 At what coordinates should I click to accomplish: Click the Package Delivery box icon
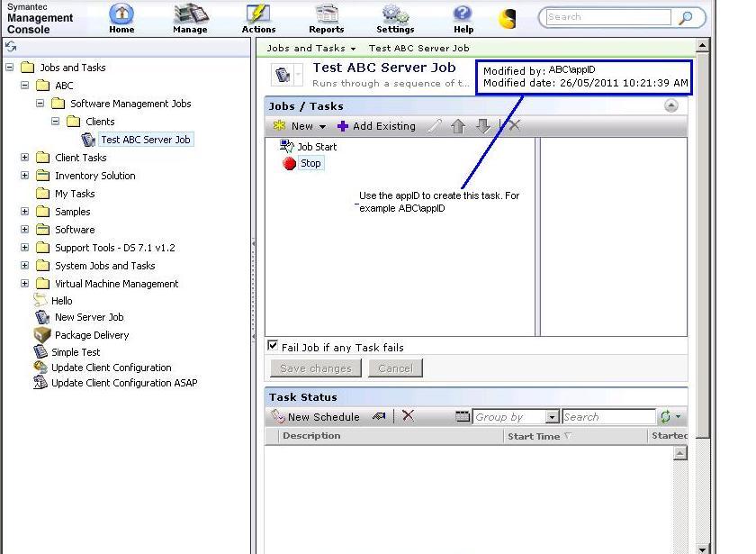(x=42, y=334)
